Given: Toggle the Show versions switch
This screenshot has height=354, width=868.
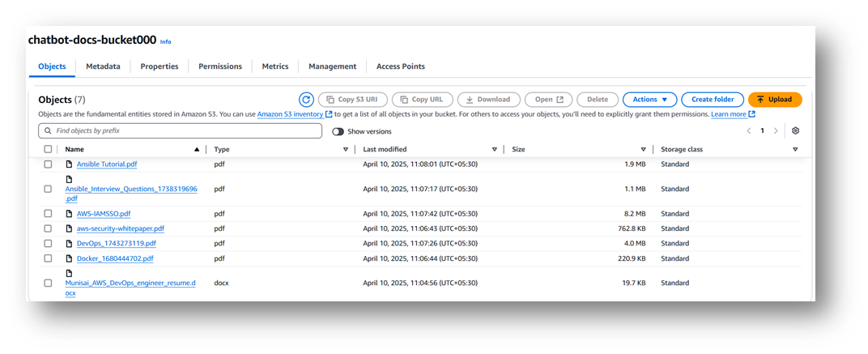Looking at the screenshot, I should pos(338,131).
